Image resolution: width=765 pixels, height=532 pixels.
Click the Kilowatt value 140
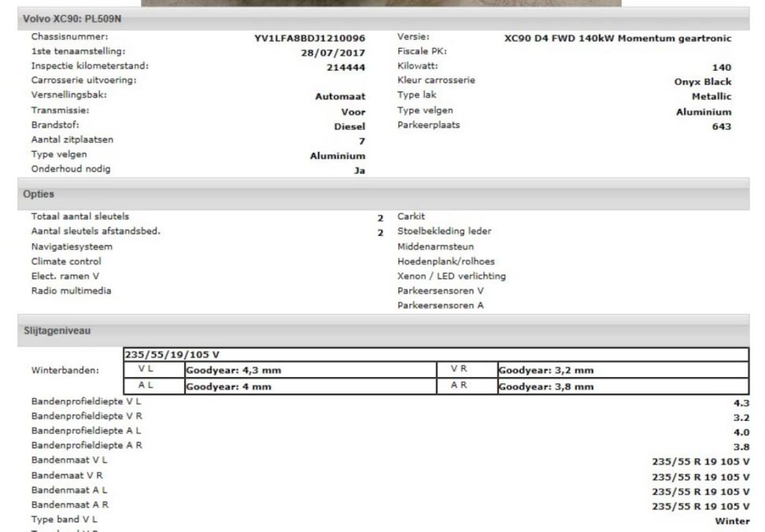click(721, 68)
